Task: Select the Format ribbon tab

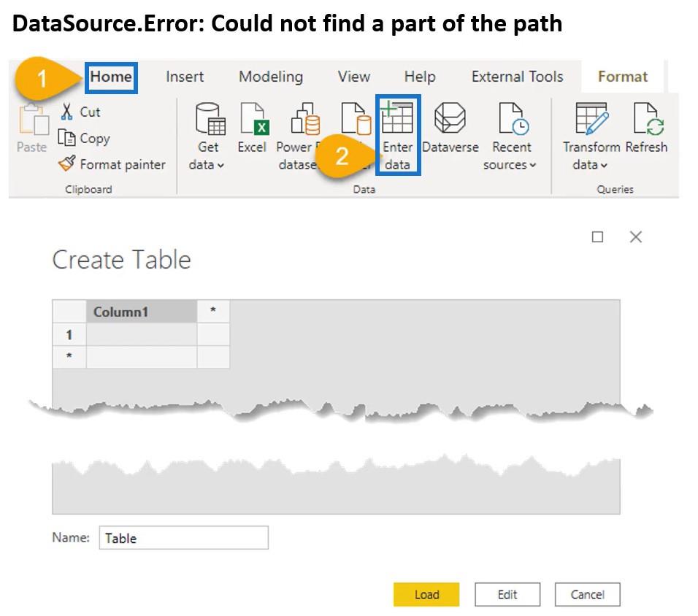Action: point(622,77)
